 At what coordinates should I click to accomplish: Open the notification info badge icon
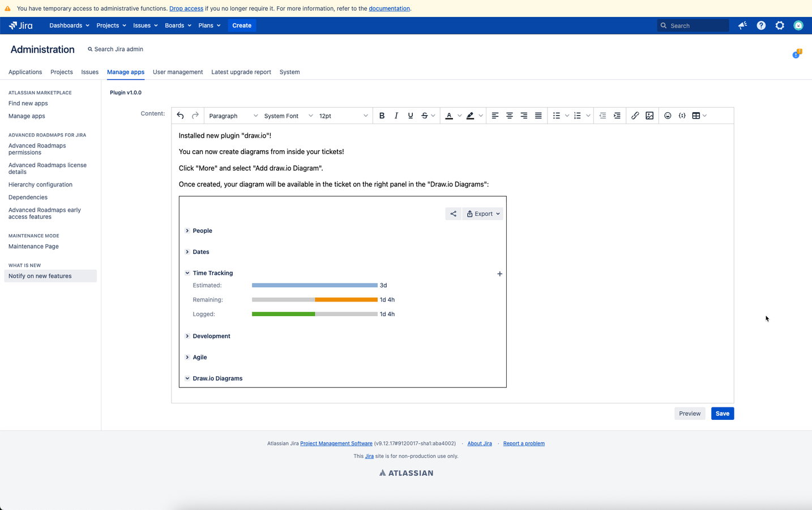coord(797,54)
